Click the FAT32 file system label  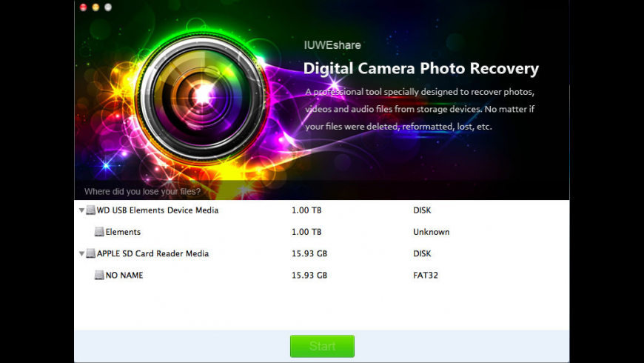(x=426, y=275)
